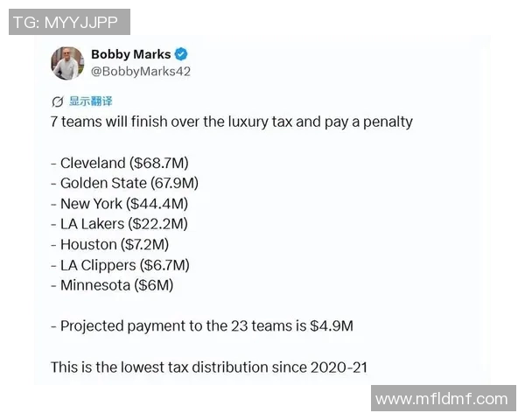Click the translate icon beside 显示翻译
525x420 pixels.
[58, 101]
